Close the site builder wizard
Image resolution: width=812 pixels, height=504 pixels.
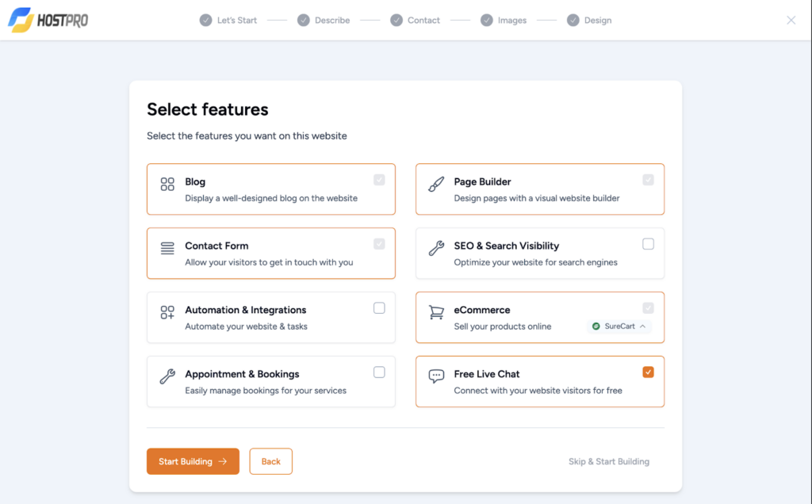(791, 20)
